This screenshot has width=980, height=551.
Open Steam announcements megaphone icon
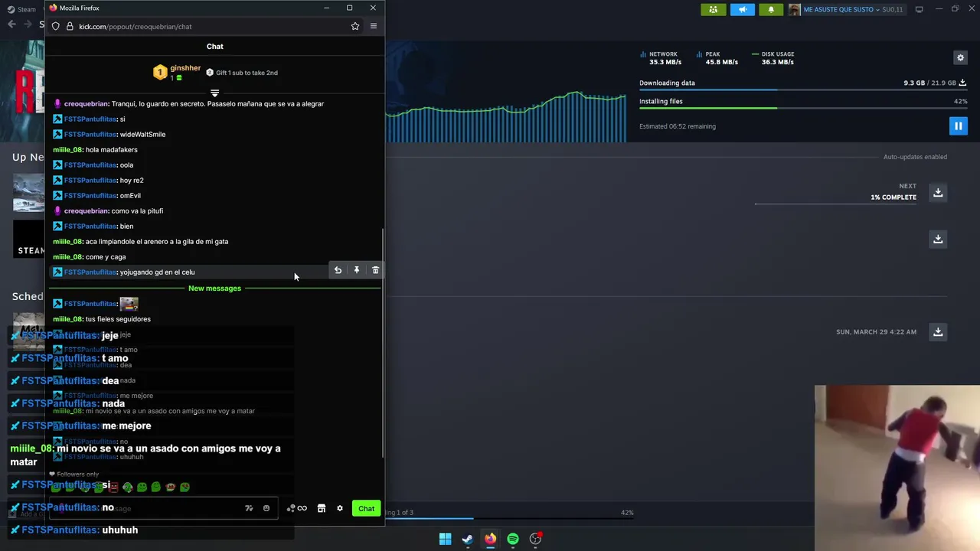(742, 9)
